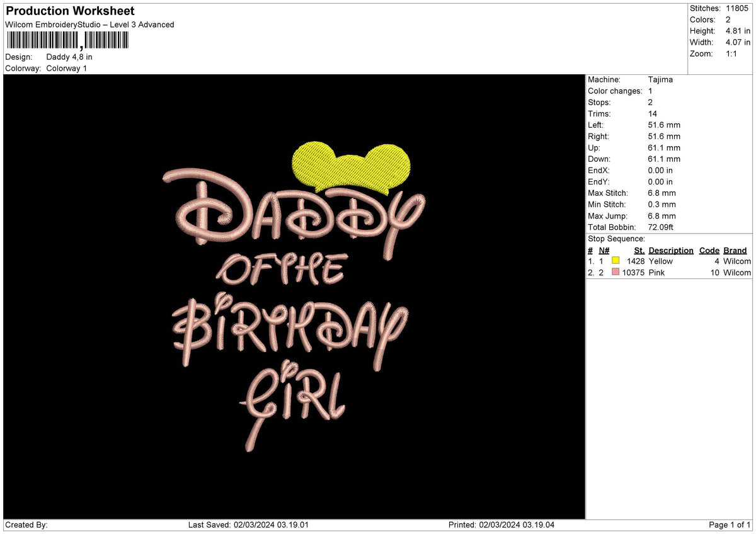Select the Description column header
The width and height of the screenshot is (756, 534).
[671, 250]
